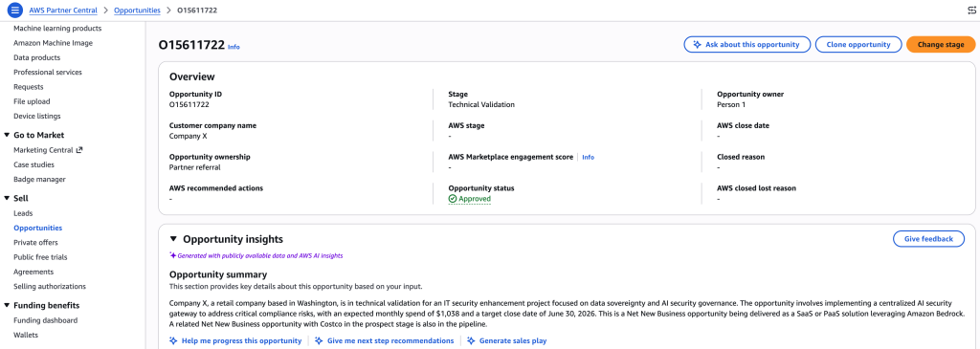Click the Approved opportunity status text

coord(475,199)
